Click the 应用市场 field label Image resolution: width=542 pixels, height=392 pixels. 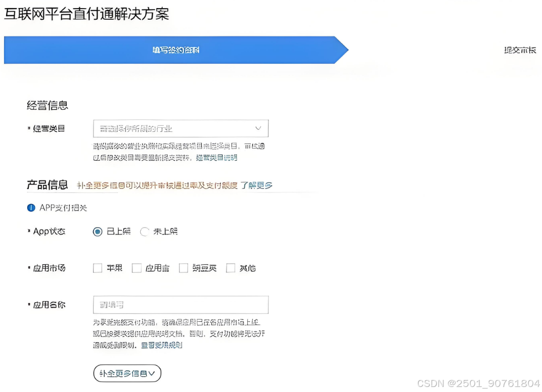point(49,268)
